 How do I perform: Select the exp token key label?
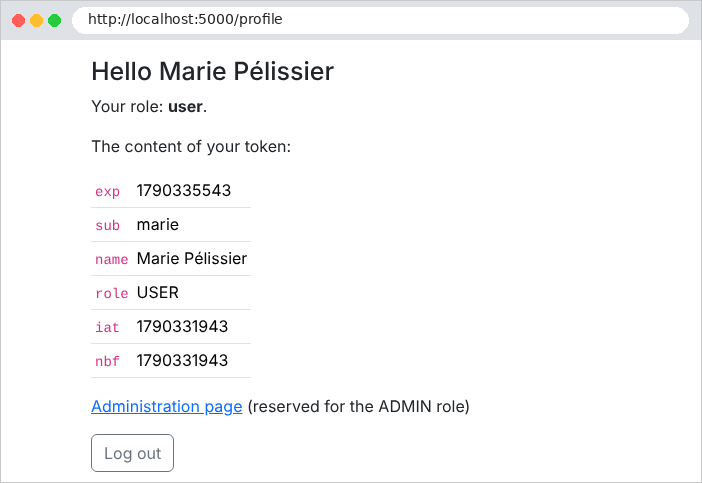click(x=107, y=191)
